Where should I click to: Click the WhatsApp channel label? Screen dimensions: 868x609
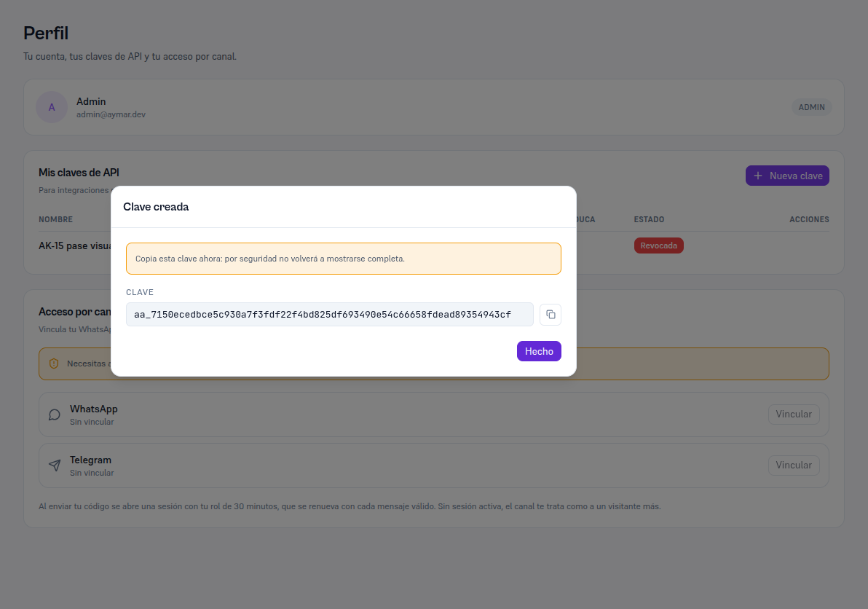93,409
